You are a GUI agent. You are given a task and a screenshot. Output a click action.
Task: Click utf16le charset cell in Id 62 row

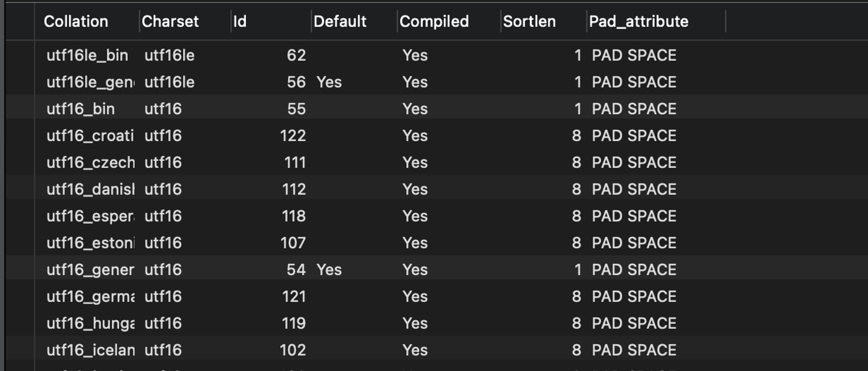point(169,55)
